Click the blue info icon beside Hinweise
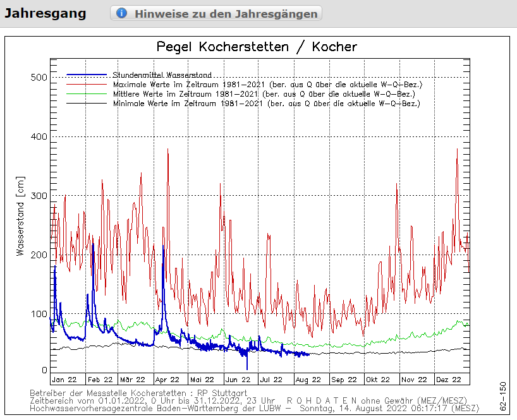Image resolution: width=517 pixels, height=420 pixels. [122, 13]
